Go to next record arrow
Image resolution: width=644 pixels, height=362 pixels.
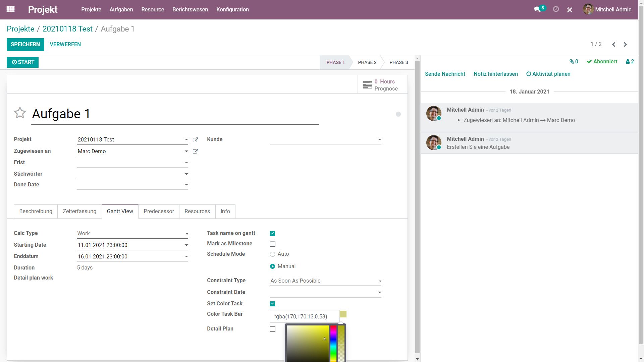click(625, 45)
